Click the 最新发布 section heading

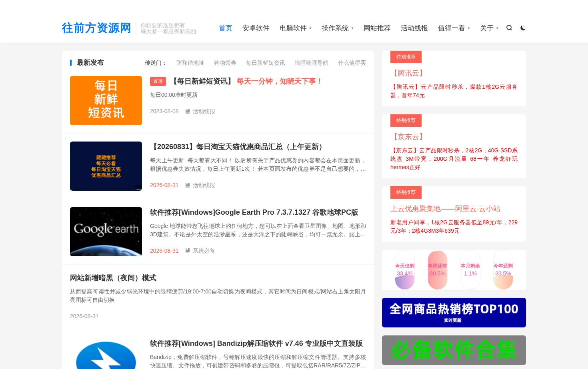click(90, 63)
